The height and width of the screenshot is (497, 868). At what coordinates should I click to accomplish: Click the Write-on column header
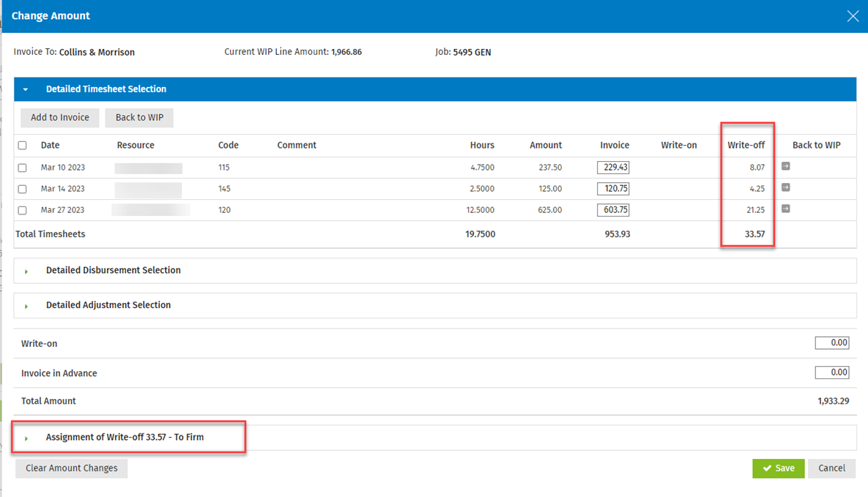tap(679, 145)
